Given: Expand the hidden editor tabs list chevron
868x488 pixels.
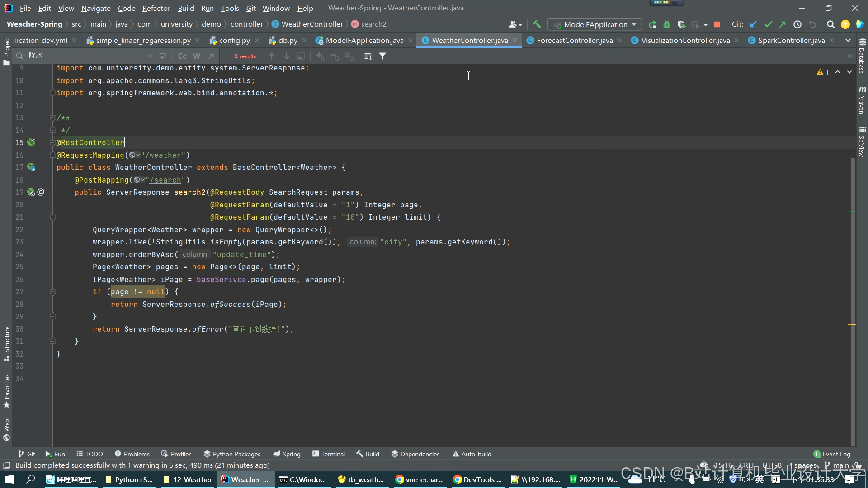Looking at the screenshot, I should pos(848,40).
